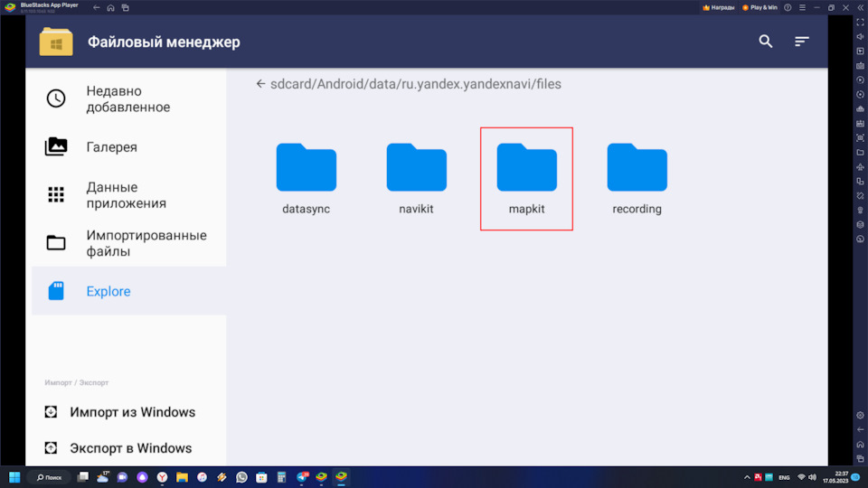Click the keyboard controls icon in side toolbar
The image size is (868, 488).
[860, 65]
